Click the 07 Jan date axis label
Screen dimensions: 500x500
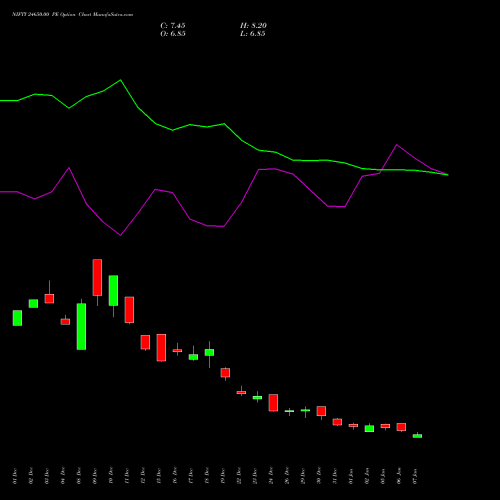click(414, 476)
